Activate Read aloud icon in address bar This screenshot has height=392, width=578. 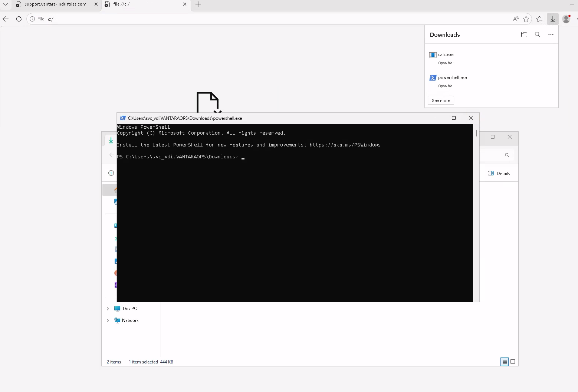point(515,19)
